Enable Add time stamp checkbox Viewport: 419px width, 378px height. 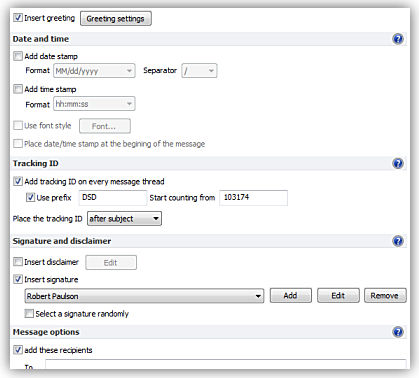[18, 89]
